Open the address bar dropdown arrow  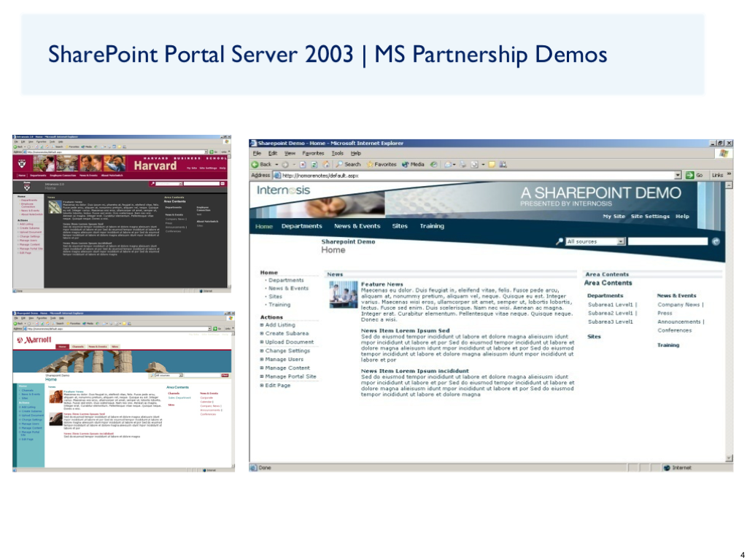pyautogui.click(x=678, y=175)
